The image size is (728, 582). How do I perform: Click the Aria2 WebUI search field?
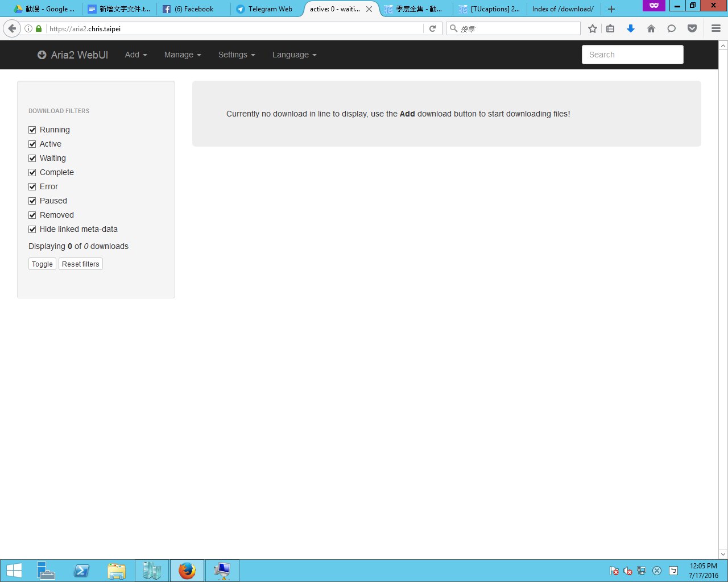coord(632,55)
